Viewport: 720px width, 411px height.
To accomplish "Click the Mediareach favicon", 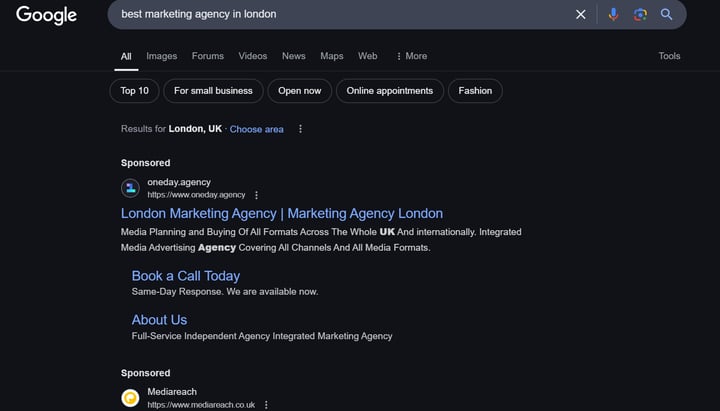I will 130,398.
